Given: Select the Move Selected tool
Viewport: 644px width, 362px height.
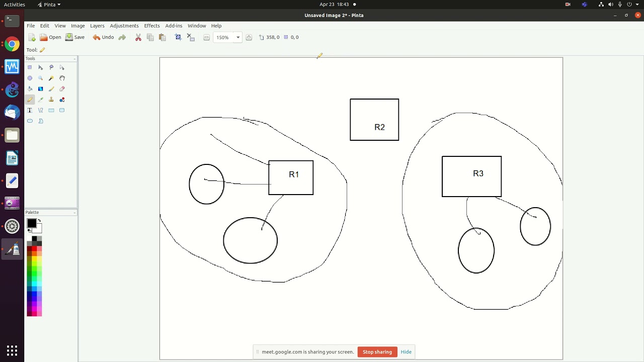Looking at the screenshot, I should [40, 67].
